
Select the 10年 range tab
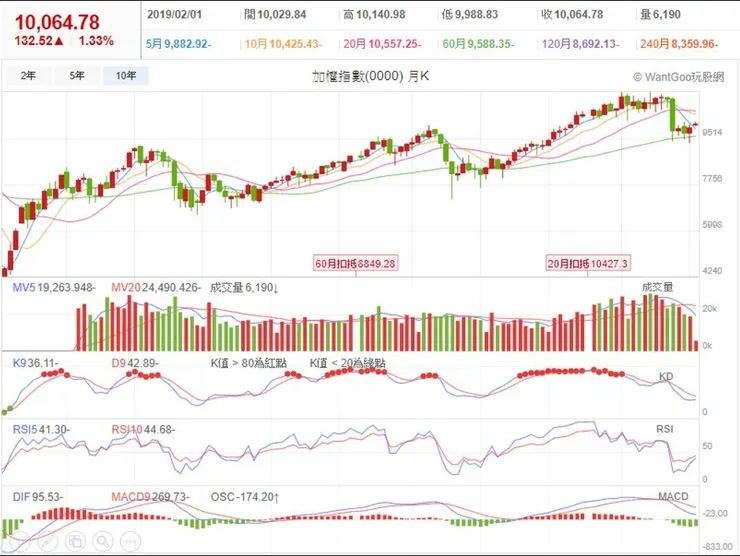[126, 76]
